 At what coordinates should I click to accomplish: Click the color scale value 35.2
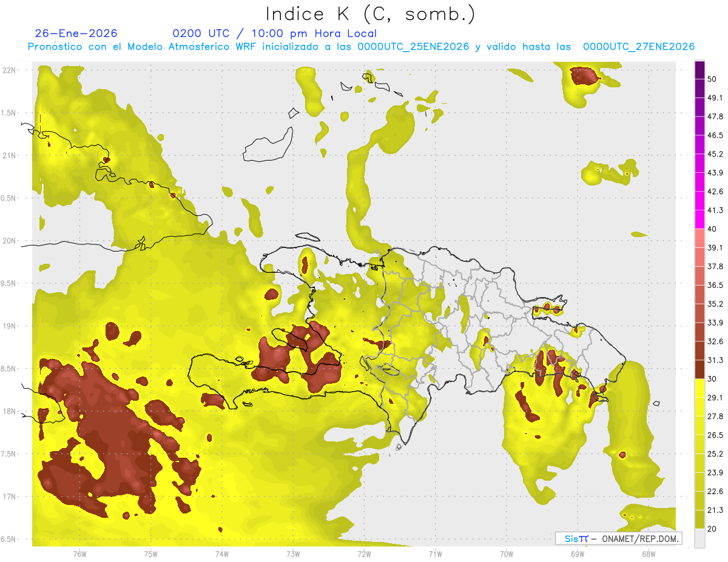[716, 304]
